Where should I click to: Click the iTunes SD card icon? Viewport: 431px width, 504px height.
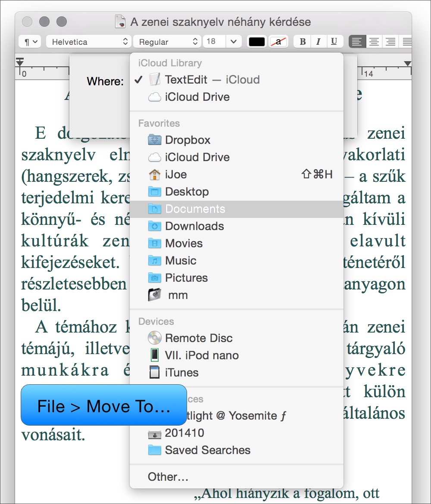coord(154,373)
